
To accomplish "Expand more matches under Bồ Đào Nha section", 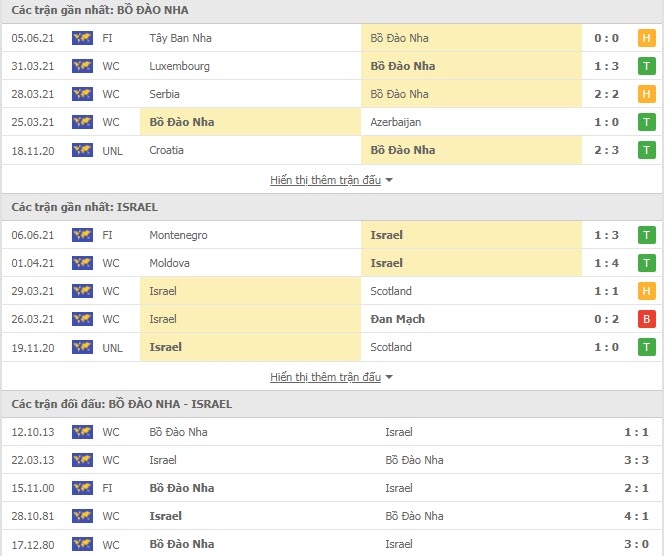I will (326, 180).
